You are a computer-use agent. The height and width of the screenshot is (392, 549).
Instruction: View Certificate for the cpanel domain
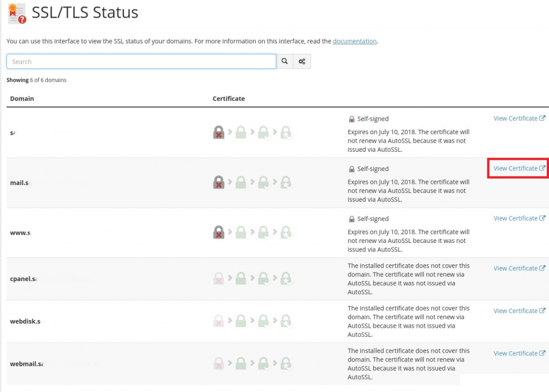[x=519, y=268]
